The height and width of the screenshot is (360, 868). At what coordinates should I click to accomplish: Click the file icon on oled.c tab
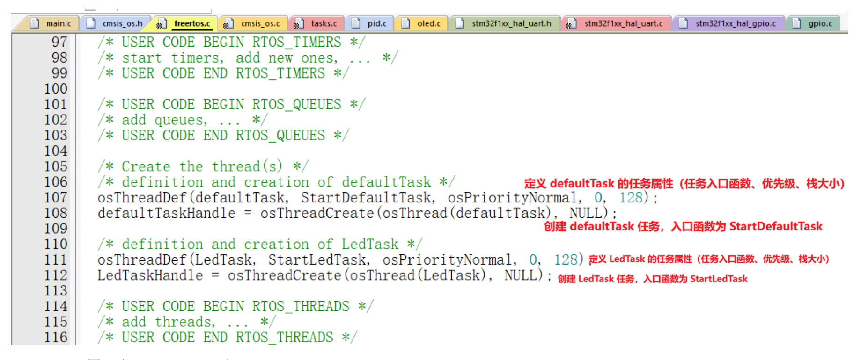click(x=406, y=23)
